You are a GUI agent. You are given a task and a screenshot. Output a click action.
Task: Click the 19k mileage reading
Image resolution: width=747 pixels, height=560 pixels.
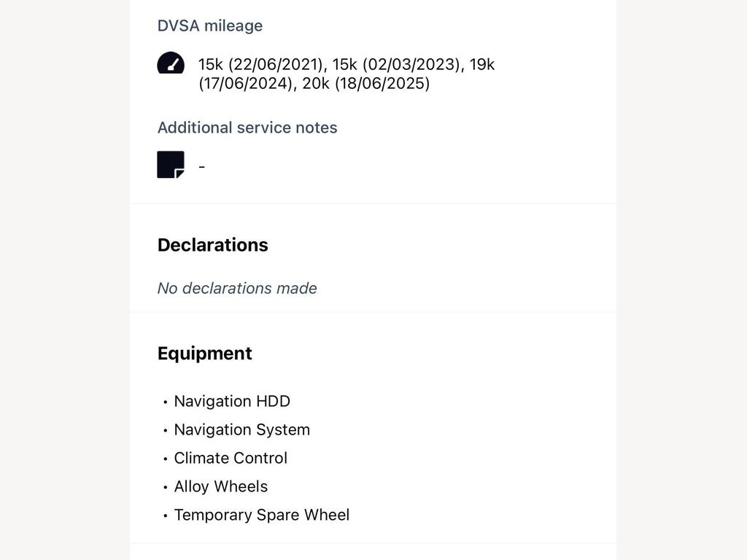(482, 64)
